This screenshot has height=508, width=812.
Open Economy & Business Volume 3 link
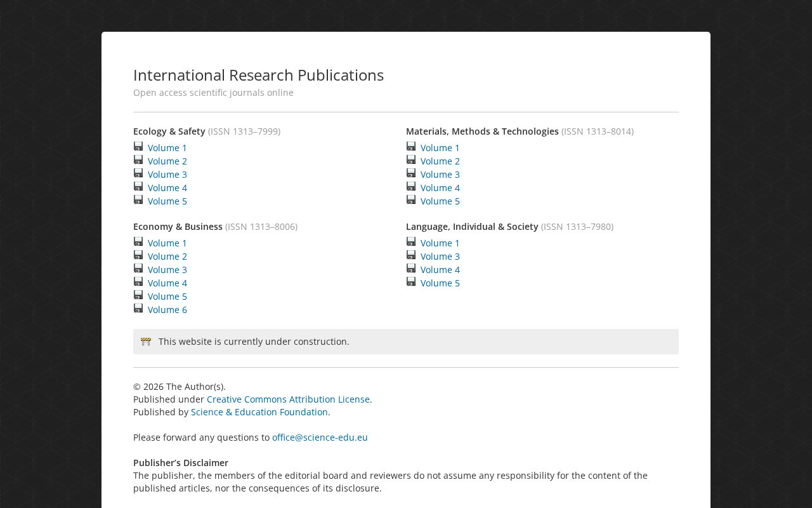click(x=167, y=270)
